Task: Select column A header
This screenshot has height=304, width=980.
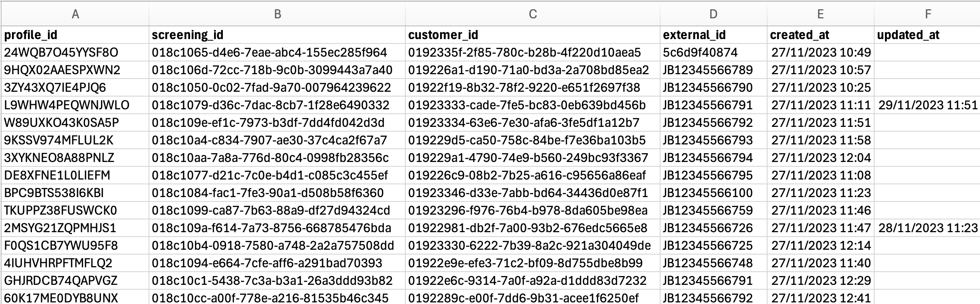Action: tap(75, 14)
